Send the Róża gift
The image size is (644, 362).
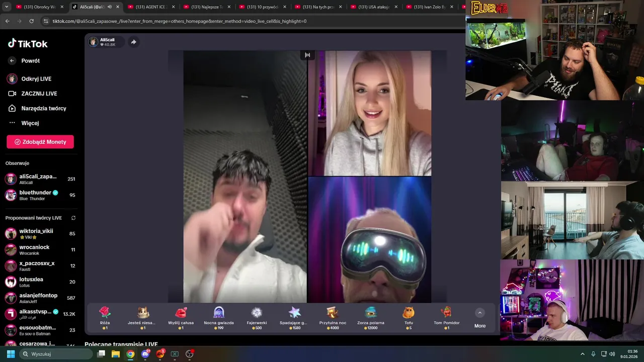[105, 318]
